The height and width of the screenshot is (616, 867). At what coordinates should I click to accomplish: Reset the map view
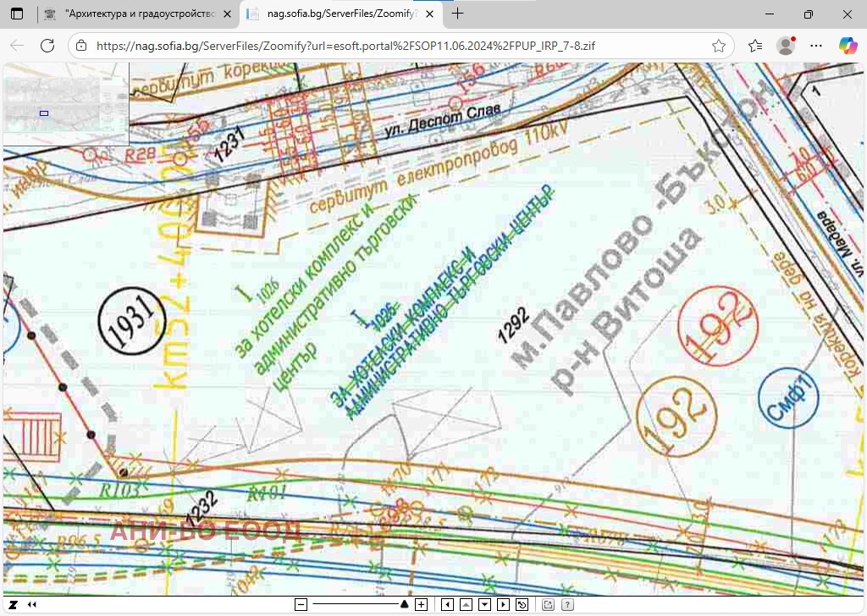pos(522,605)
